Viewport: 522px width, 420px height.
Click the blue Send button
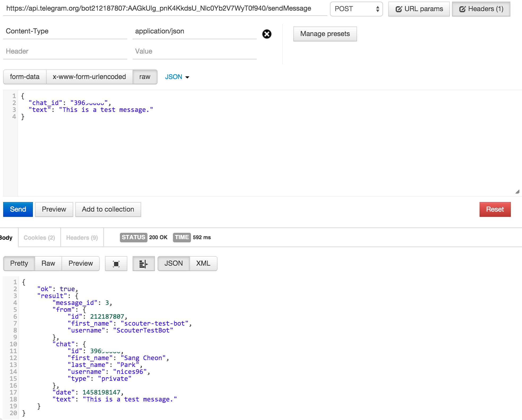pyautogui.click(x=18, y=209)
